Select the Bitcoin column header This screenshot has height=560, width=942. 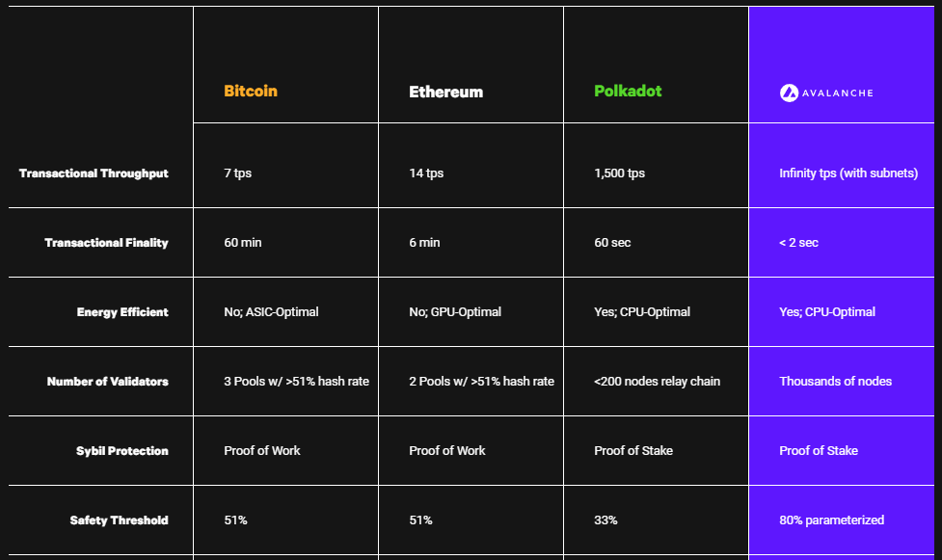pyautogui.click(x=251, y=91)
